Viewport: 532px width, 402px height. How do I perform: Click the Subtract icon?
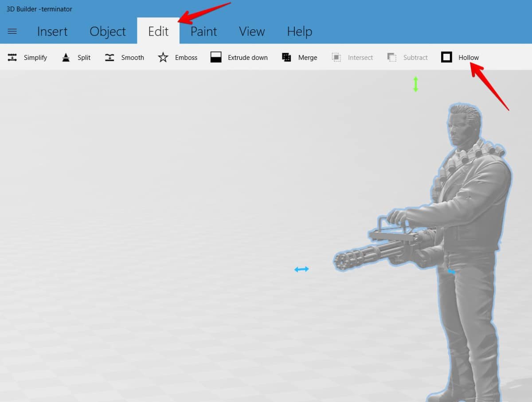pyautogui.click(x=391, y=57)
